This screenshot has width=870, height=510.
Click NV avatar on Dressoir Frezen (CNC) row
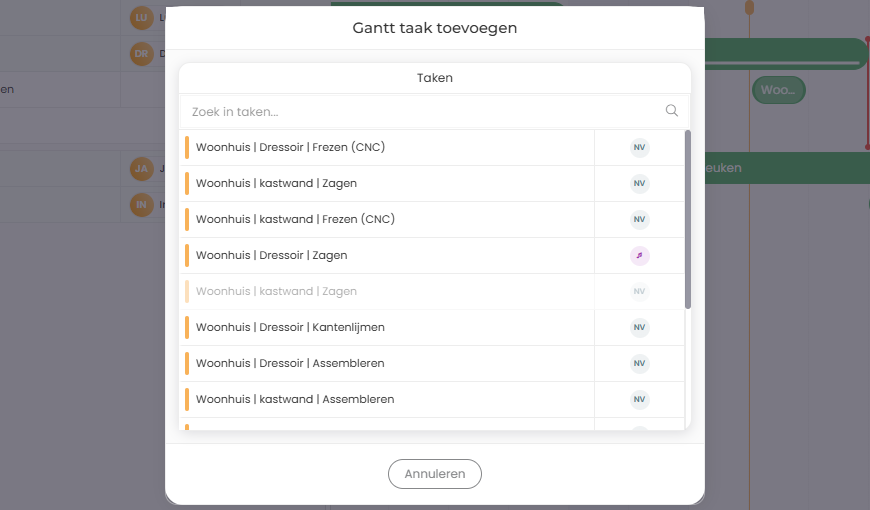pyautogui.click(x=640, y=148)
